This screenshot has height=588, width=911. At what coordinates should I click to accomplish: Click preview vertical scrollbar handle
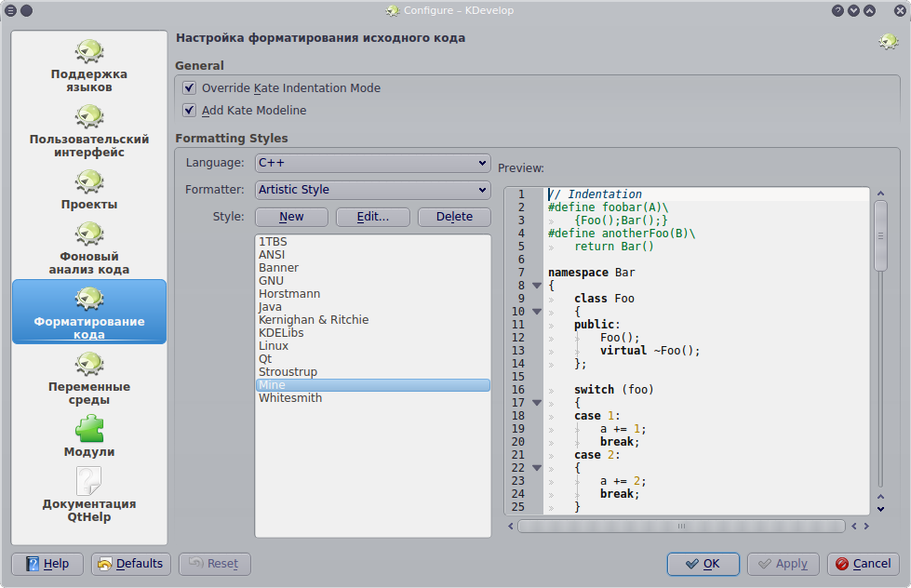tap(881, 236)
